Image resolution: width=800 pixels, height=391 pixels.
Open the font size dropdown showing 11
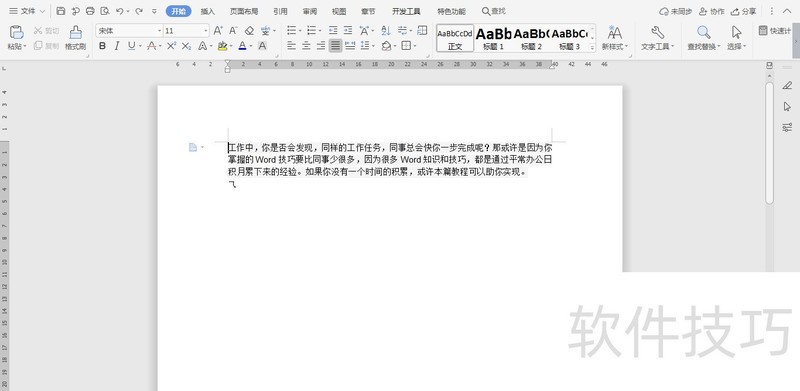pos(187,31)
